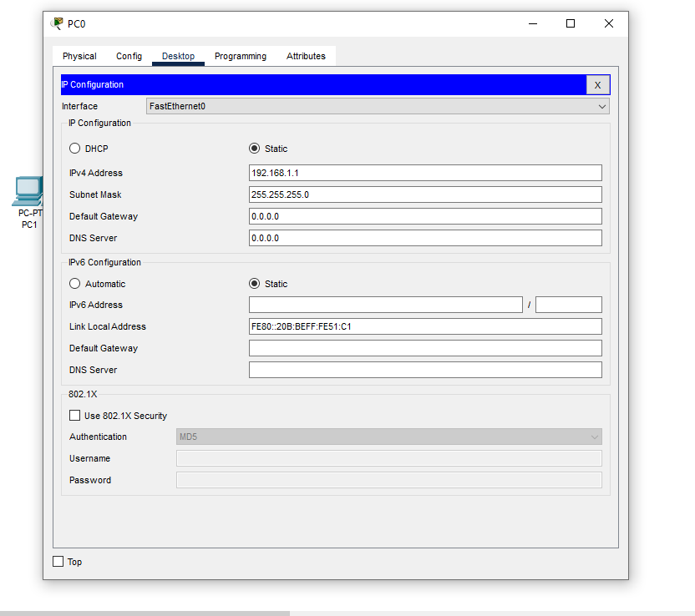This screenshot has width=695, height=616.
Task: Click the Subnet Mask field
Action: click(425, 194)
